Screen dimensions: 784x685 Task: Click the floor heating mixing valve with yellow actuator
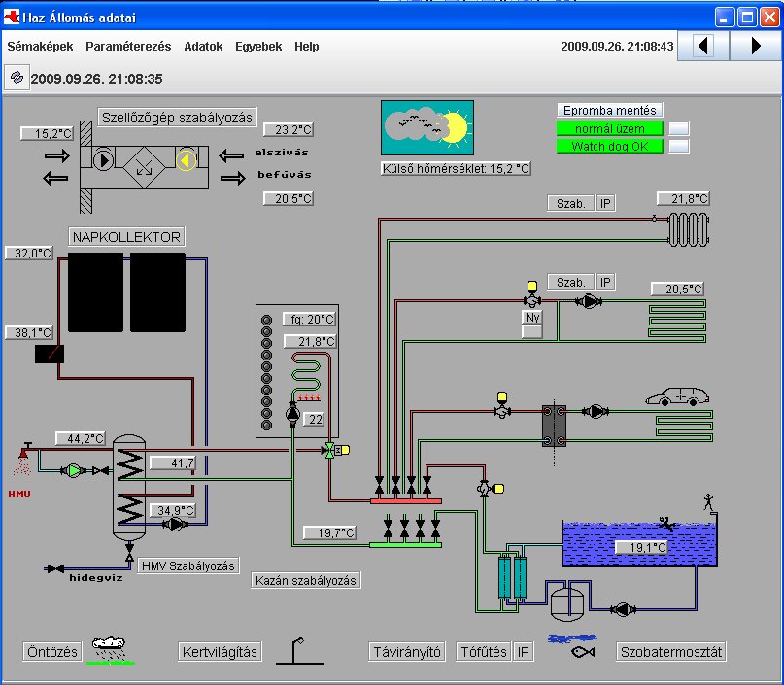point(532,294)
